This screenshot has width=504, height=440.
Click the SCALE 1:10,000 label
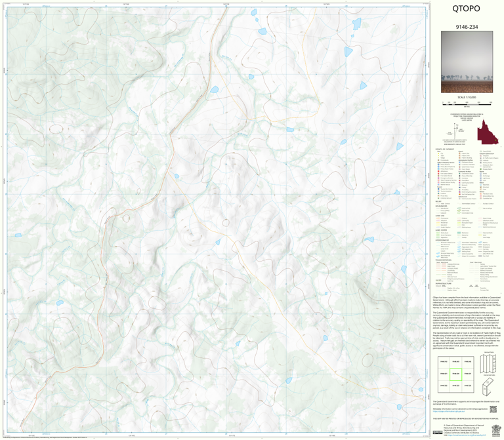pos(467,97)
